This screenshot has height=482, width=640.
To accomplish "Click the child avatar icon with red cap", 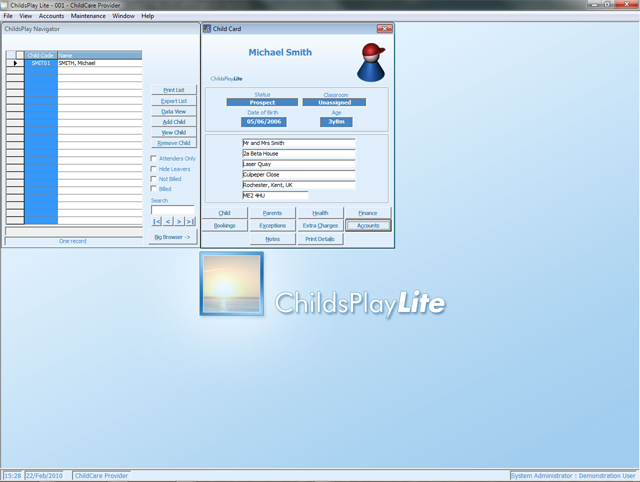I will 371,62.
